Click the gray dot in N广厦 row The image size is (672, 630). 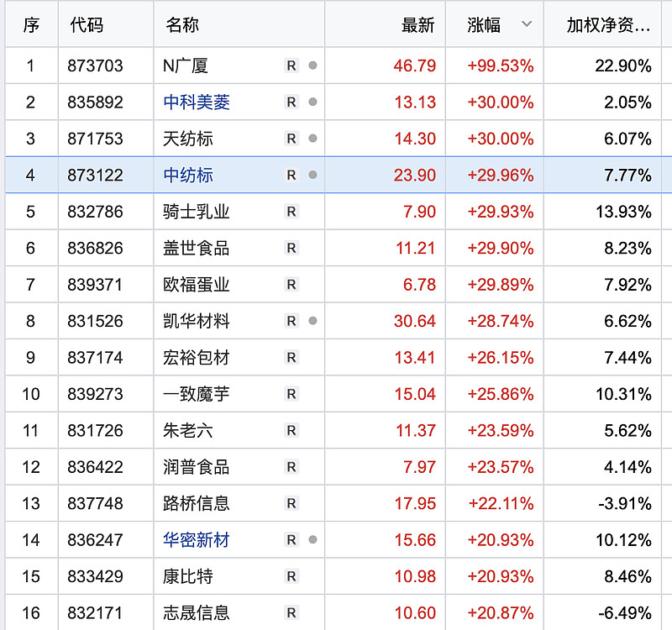[x=312, y=66]
